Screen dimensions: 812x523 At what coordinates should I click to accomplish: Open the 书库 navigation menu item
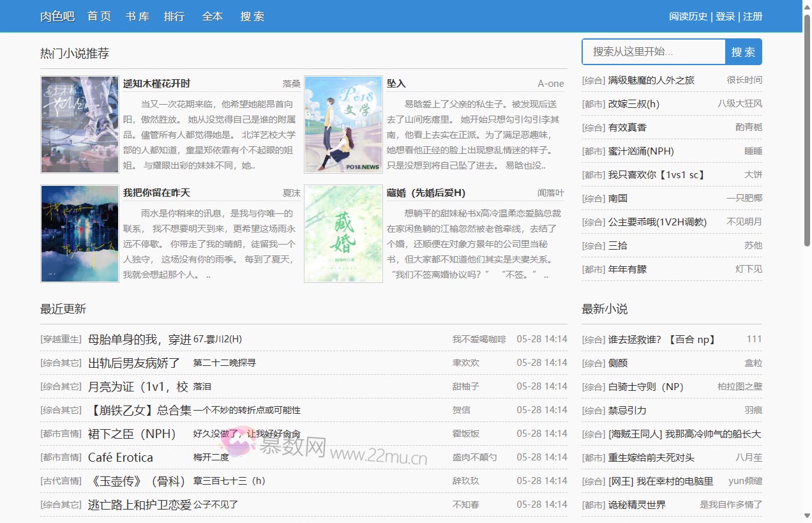pos(137,17)
